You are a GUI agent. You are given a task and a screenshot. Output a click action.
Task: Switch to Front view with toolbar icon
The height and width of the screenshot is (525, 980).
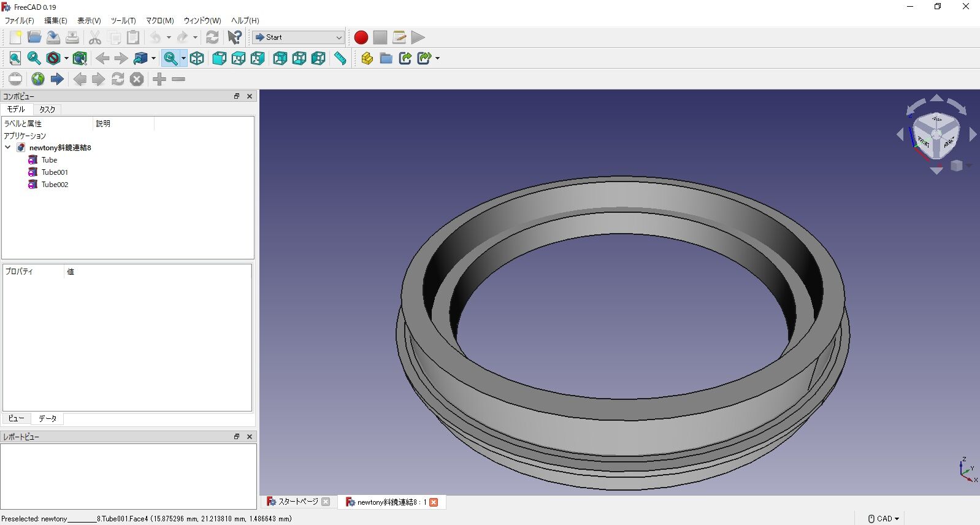coord(219,58)
